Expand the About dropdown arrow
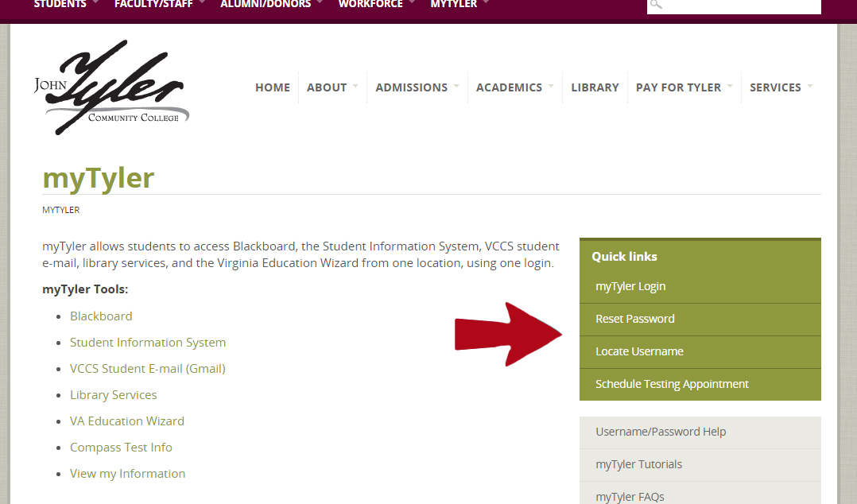This screenshot has height=504, width=857. click(x=355, y=86)
